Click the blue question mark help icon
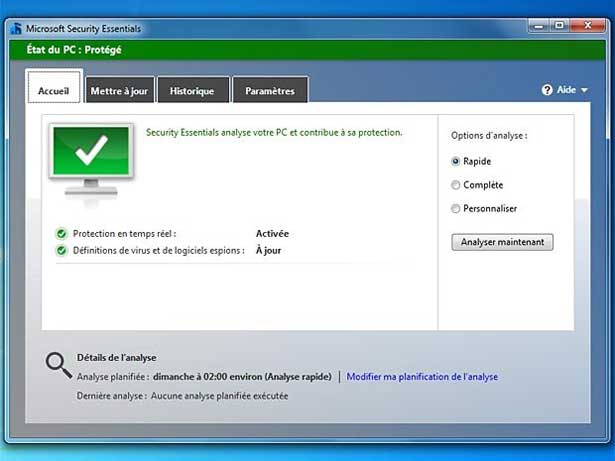Viewport: 615px width, 461px height. pyautogui.click(x=547, y=90)
